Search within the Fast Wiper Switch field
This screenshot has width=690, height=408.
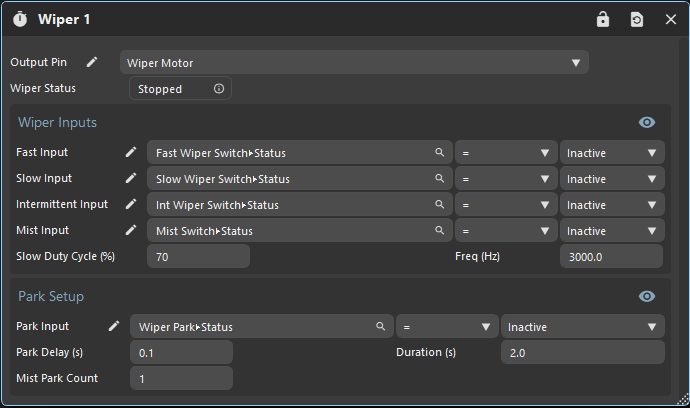pos(439,153)
